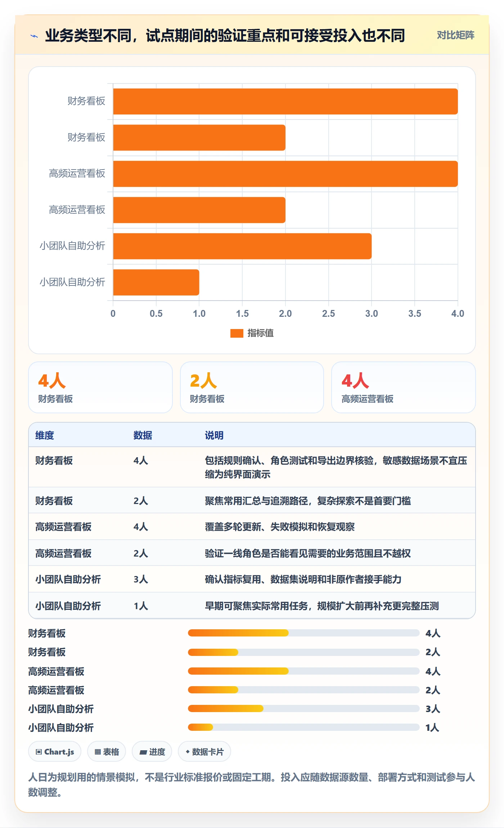This screenshot has height=828, width=504.
Task: Click the icon inside the Chart.js chip
Action: coord(39,752)
